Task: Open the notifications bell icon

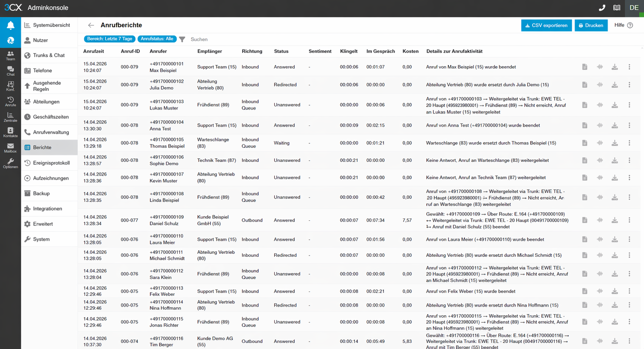Action: point(11,25)
